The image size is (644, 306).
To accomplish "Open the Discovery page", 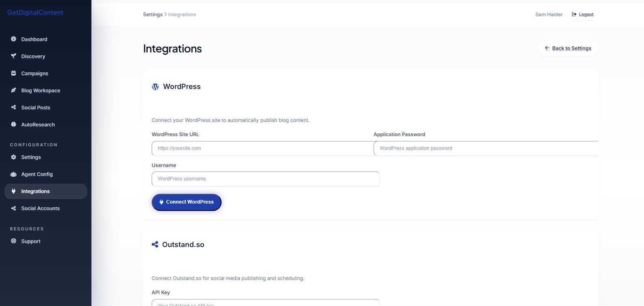I will (46, 56).
